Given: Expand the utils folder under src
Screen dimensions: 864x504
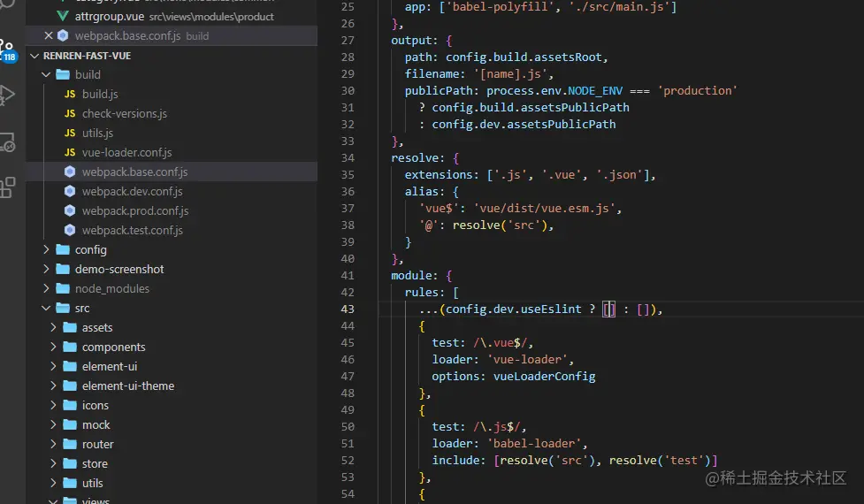Looking at the screenshot, I should point(53,483).
